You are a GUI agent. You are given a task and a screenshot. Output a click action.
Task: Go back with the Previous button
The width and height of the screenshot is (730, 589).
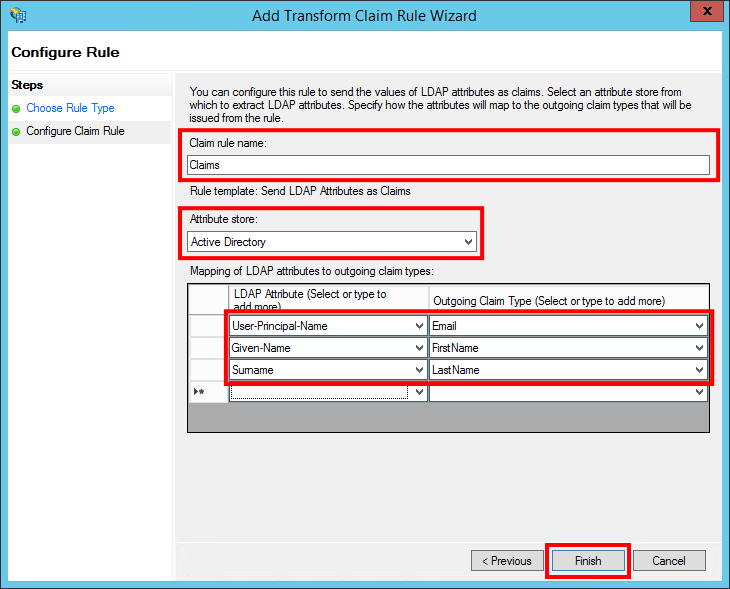(507, 561)
